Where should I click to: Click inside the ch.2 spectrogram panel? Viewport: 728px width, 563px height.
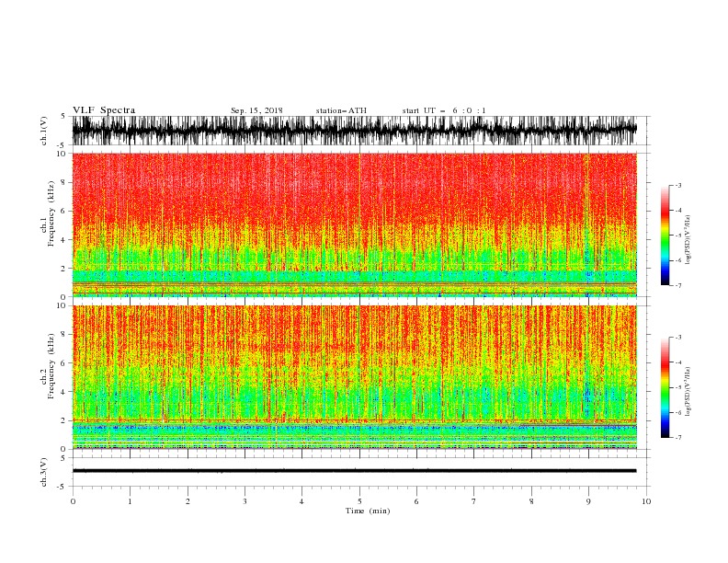tap(355, 377)
